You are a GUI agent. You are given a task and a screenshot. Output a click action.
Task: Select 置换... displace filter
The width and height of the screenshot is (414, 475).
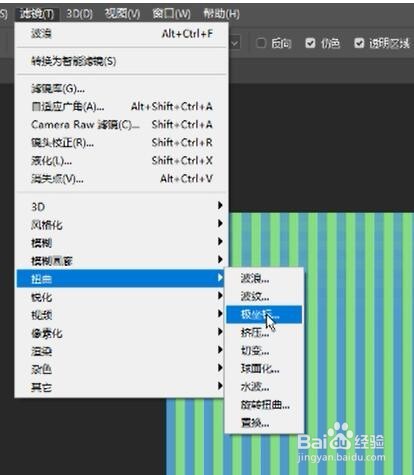pyautogui.click(x=264, y=423)
